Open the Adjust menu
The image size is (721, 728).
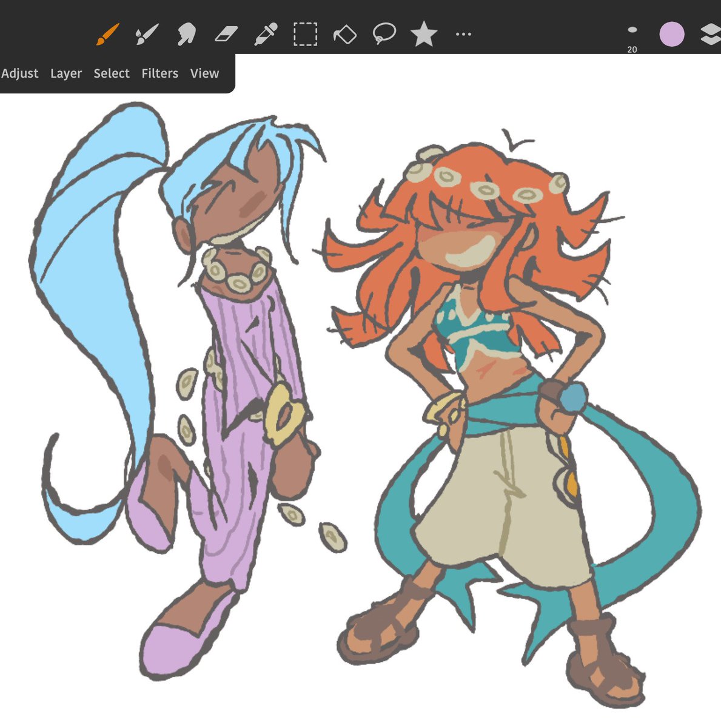click(20, 73)
